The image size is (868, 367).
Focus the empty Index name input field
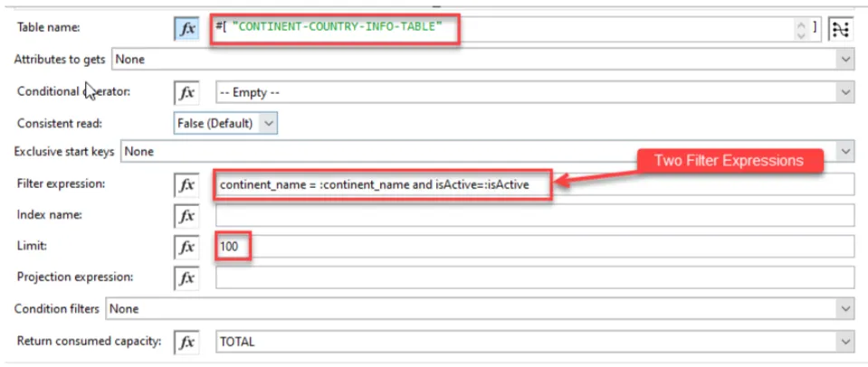(x=535, y=215)
